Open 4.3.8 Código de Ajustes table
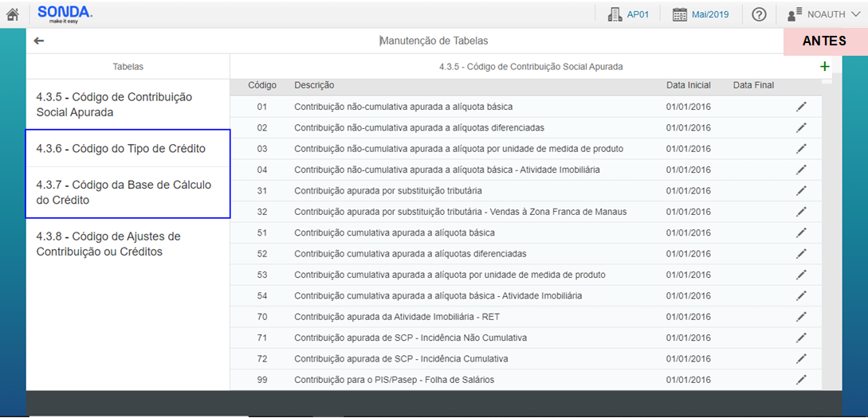 (x=108, y=244)
